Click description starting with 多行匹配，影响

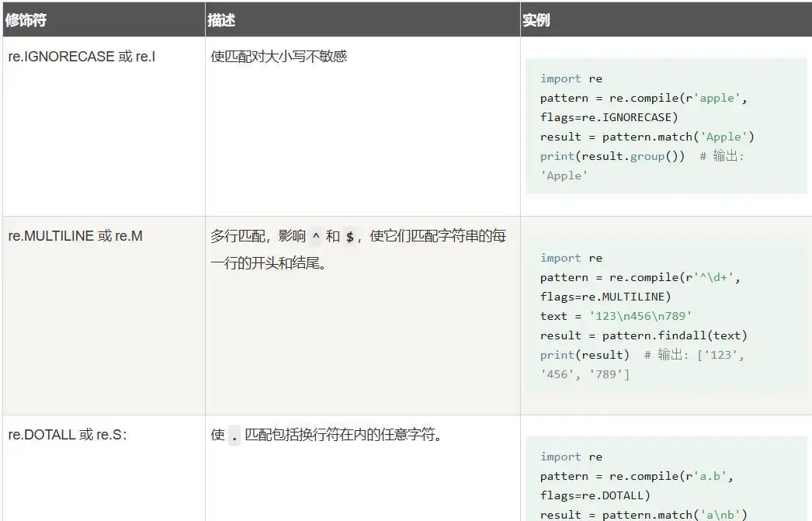359,236
